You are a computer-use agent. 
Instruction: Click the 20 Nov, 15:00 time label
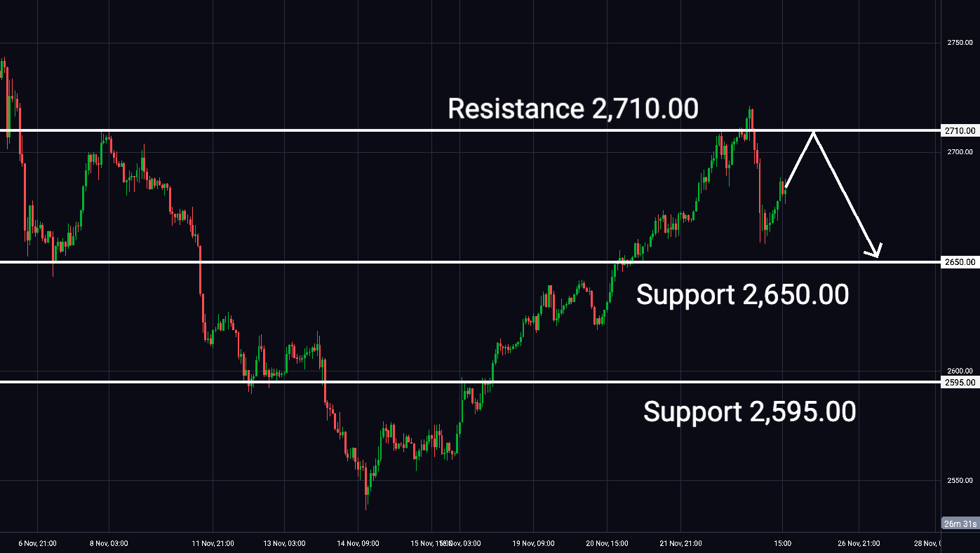tap(607, 543)
